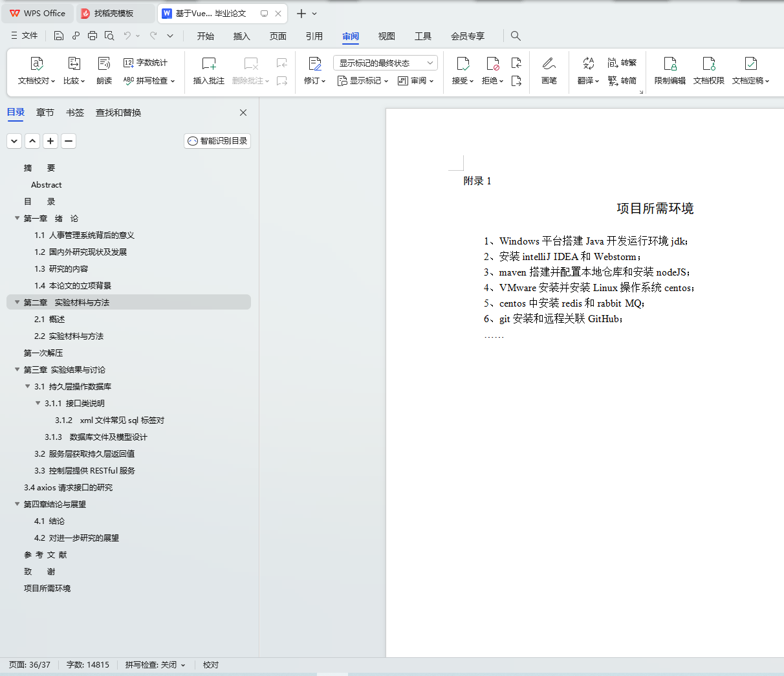Collapse the 3.1.1 接口类说明 node
This screenshot has width=784, height=676.
38,403
